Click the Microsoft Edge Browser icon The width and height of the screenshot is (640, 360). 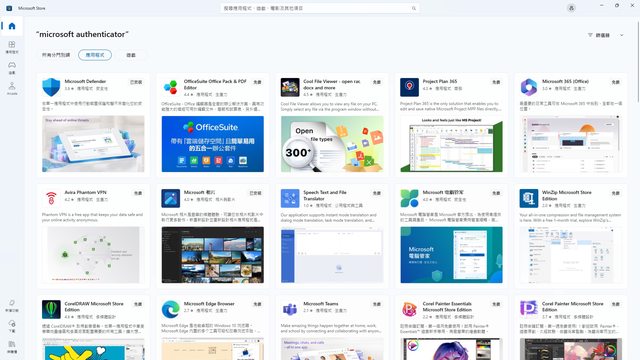[x=170, y=309]
